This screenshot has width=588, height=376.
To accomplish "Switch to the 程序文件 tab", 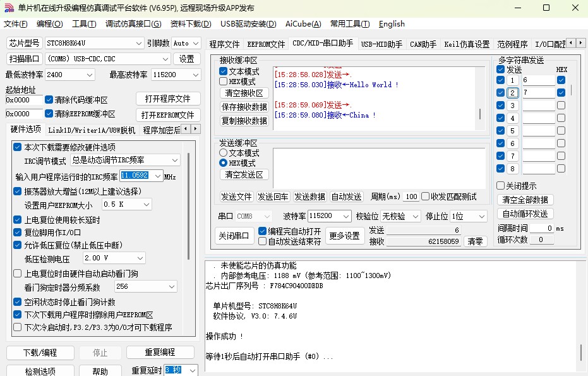I will tap(224, 44).
